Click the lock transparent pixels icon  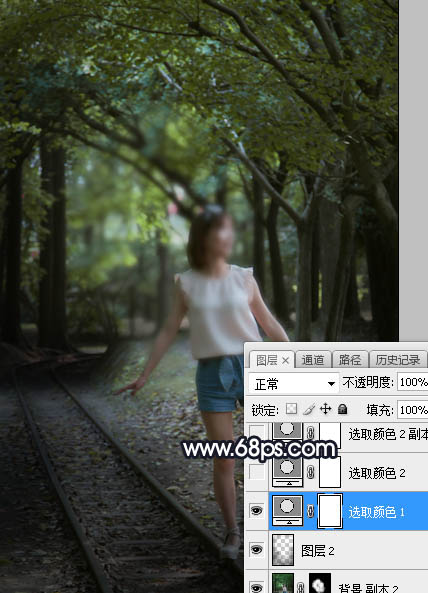(x=291, y=409)
